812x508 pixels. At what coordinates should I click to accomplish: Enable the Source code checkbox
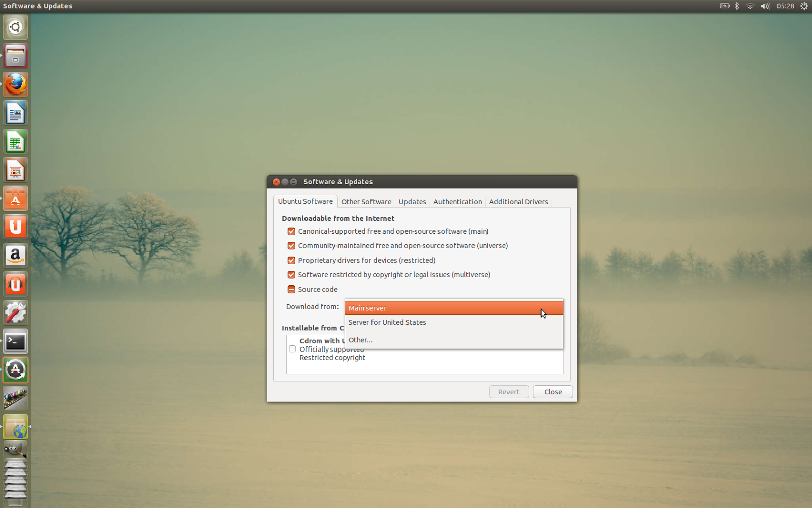point(291,289)
